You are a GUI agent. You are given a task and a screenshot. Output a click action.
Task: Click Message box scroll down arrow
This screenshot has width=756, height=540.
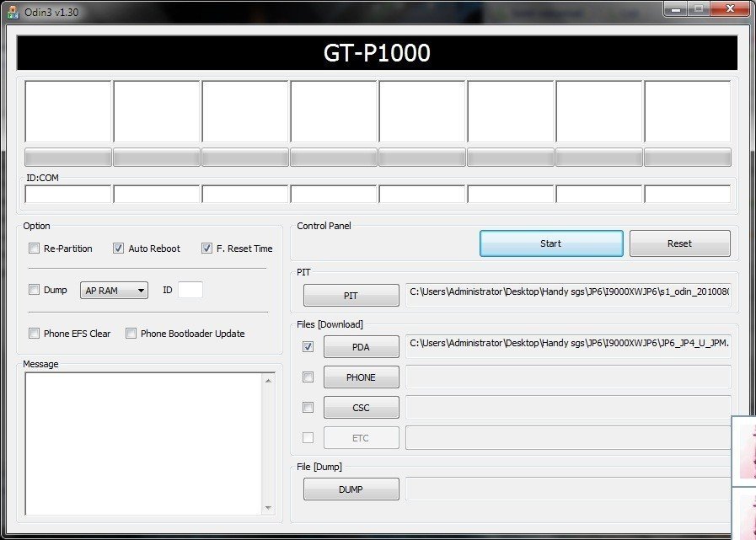pyautogui.click(x=268, y=508)
